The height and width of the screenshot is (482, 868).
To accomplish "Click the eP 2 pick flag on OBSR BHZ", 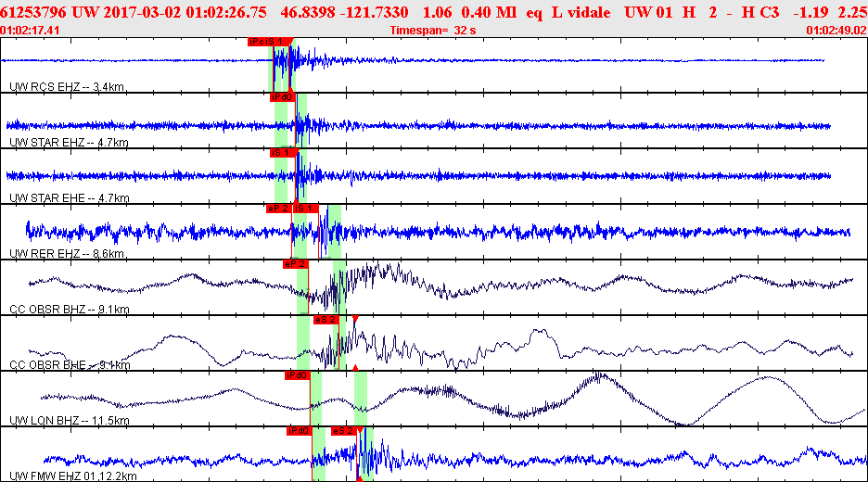I will point(295,264).
